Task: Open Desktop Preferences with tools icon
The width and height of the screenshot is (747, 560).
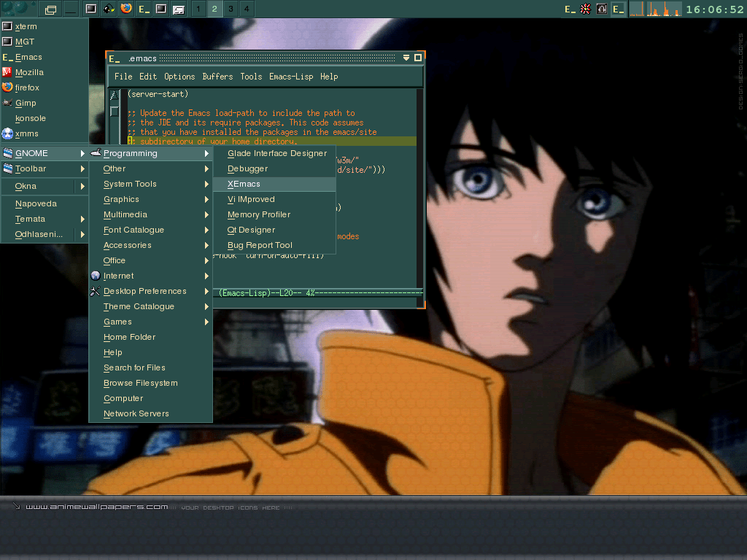Action: 150,291
